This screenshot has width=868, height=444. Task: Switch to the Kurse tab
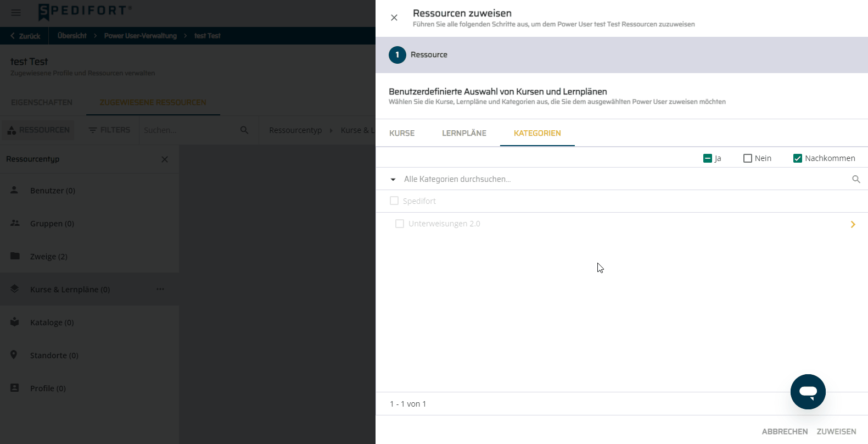coord(402,133)
